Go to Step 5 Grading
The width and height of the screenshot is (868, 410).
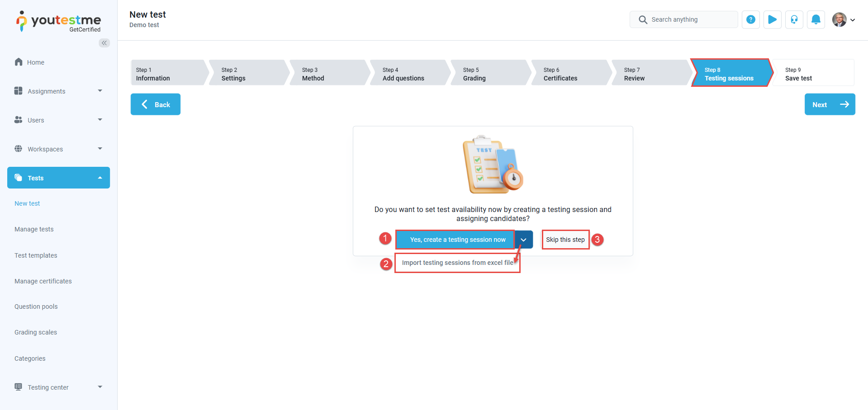[491, 72]
